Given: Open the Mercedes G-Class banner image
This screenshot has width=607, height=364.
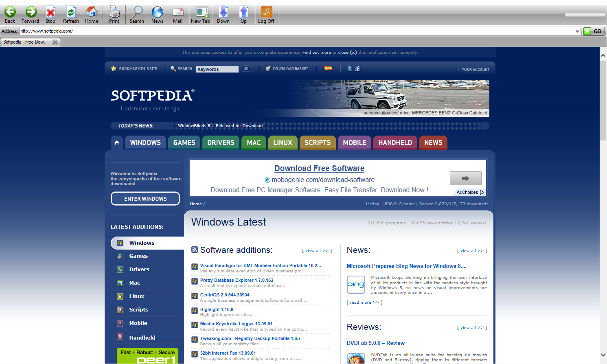Looking at the screenshot, I should pos(390,99).
